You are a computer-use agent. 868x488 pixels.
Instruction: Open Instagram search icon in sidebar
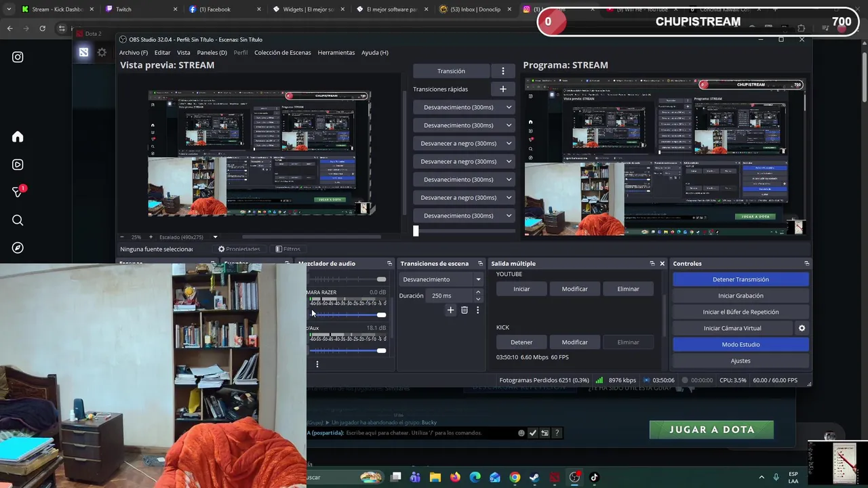pyautogui.click(x=18, y=220)
